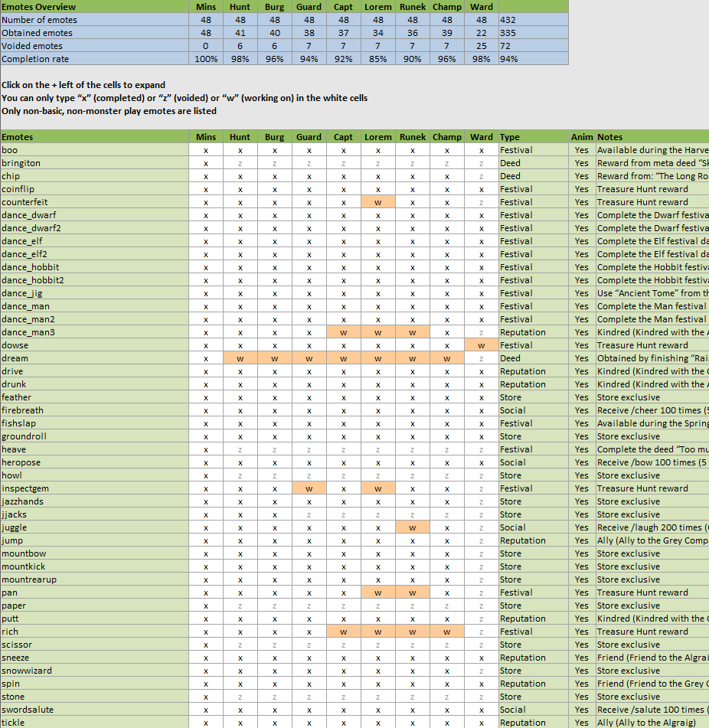This screenshot has width=709, height=728.
Task: Click rich's orange 'w' cell under Champ
Action: pyautogui.click(x=446, y=631)
